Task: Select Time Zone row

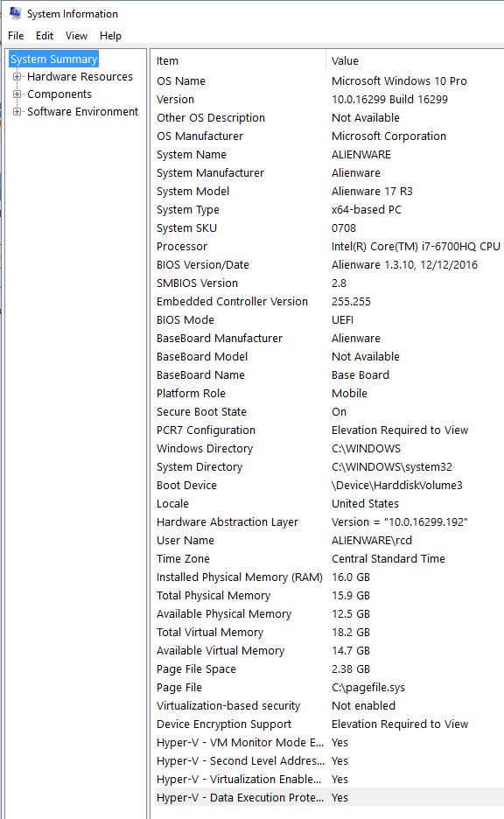Action: pos(327,559)
